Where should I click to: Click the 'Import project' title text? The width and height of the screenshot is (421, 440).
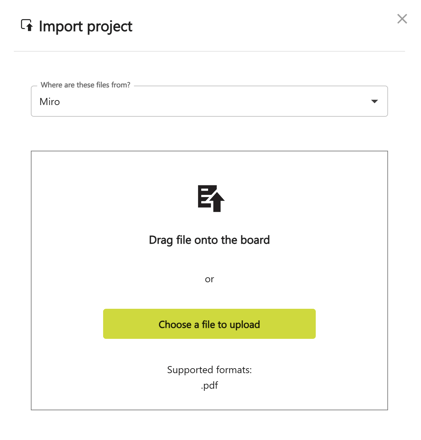click(x=86, y=27)
